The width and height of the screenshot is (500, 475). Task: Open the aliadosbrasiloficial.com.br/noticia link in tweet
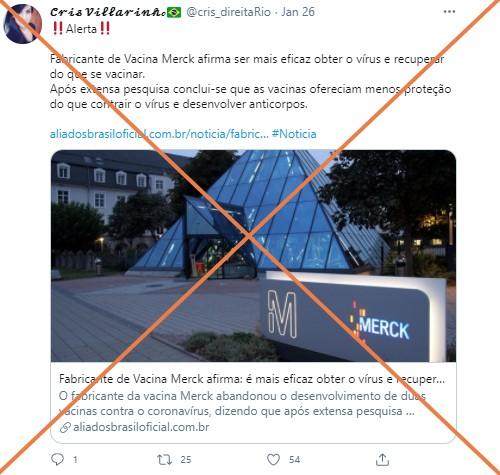pyautogui.click(x=159, y=134)
